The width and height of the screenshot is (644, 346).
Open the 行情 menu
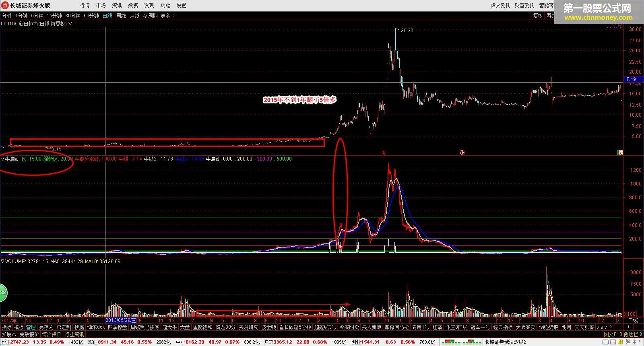click(85, 5)
